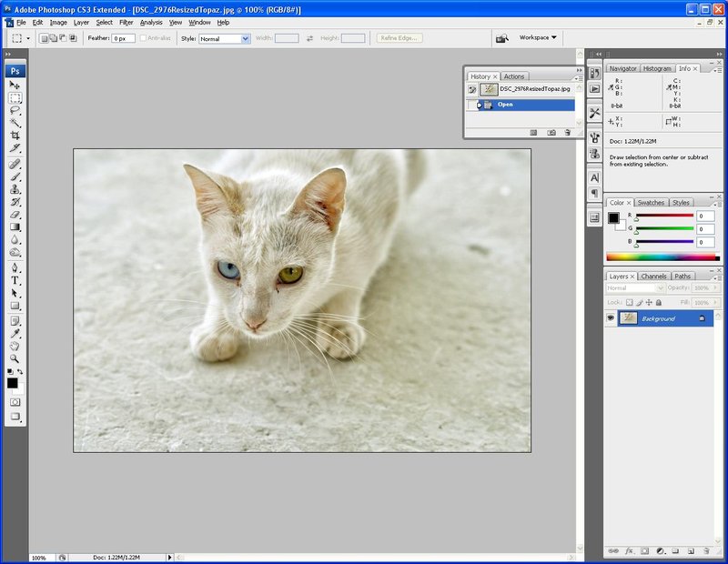Set history brush source on Open state
The image size is (728, 564).
(x=472, y=105)
